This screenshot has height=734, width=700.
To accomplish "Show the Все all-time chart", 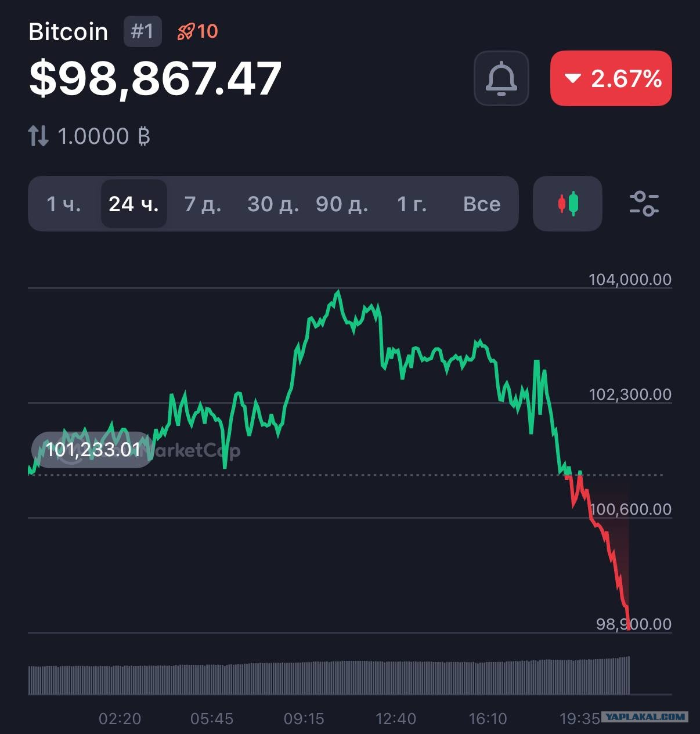I will (482, 204).
